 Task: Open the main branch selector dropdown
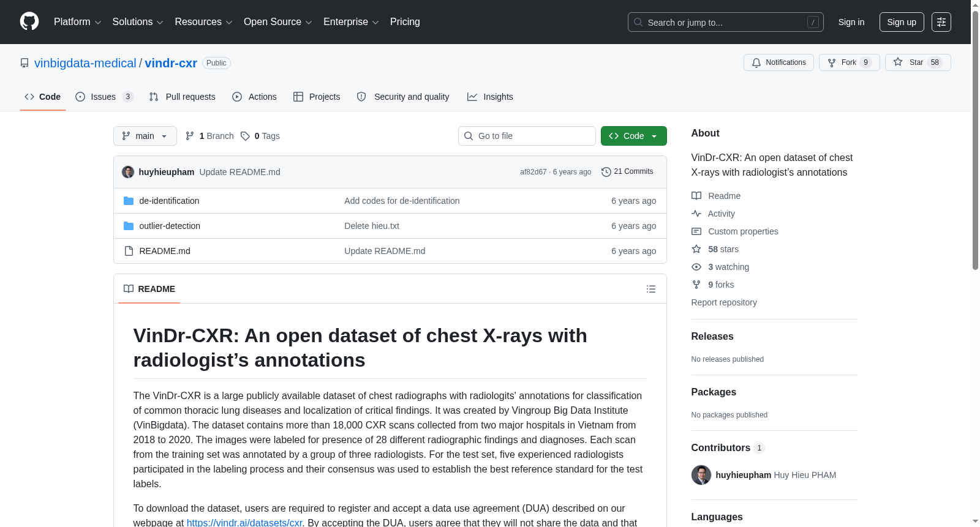pos(145,136)
